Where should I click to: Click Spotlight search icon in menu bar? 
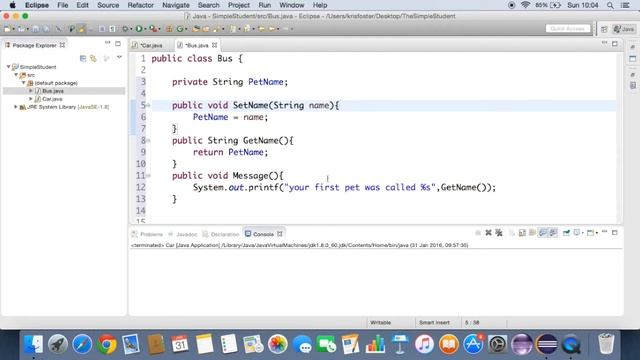[610, 5]
